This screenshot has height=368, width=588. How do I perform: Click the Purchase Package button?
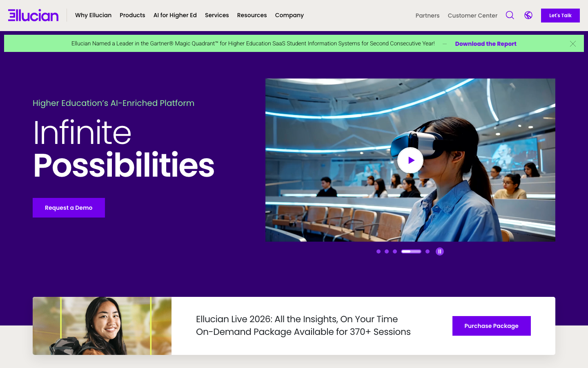(x=491, y=326)
